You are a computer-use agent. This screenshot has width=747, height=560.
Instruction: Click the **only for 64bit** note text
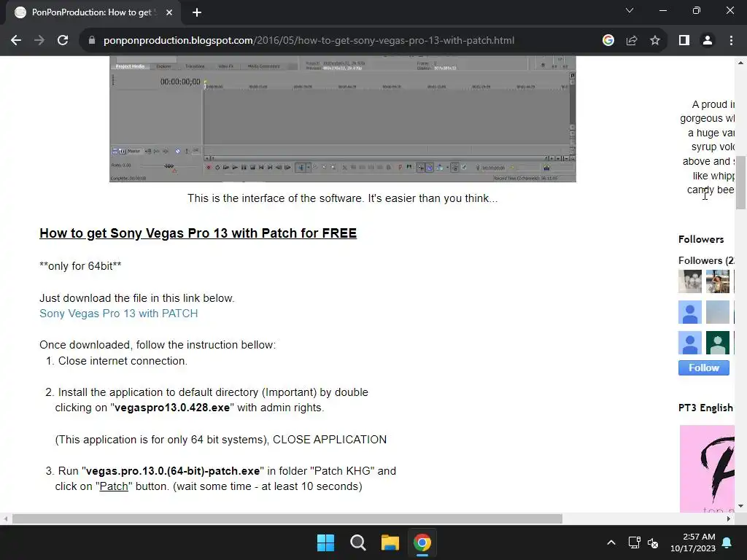coord(80,266)
